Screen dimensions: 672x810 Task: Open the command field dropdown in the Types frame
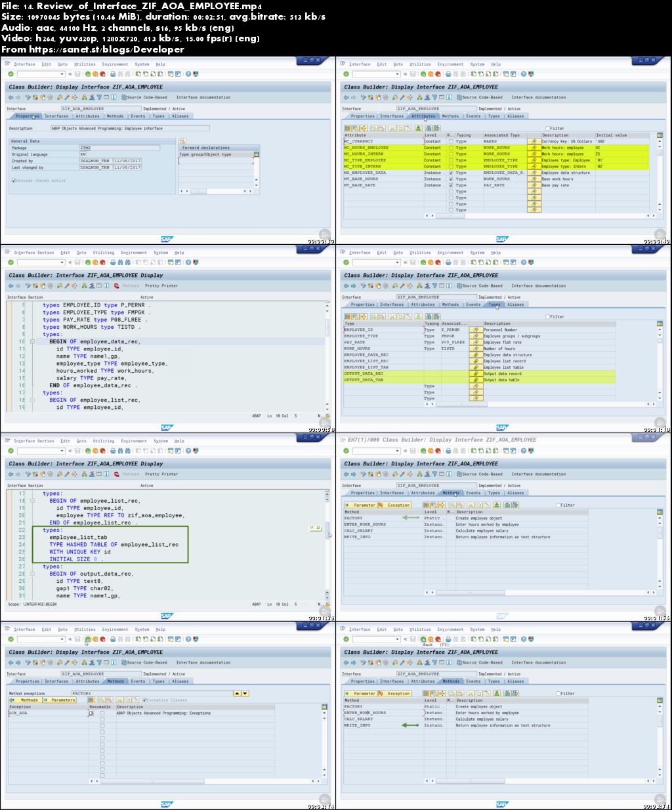(x=398, y=263)
